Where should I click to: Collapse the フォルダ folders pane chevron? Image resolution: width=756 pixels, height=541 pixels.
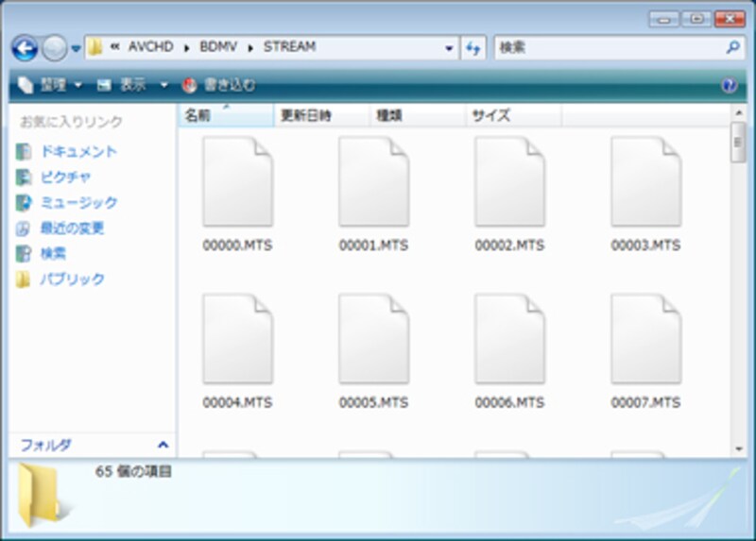pyautogui.click(x=163, y=445)
